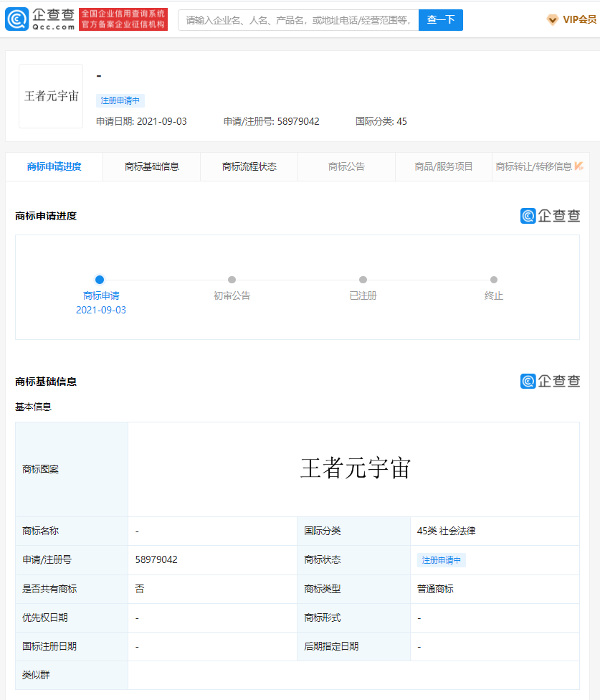Open the 商品/服务项目 section
This screenshot has width=600, height=700.
(444, 166)
